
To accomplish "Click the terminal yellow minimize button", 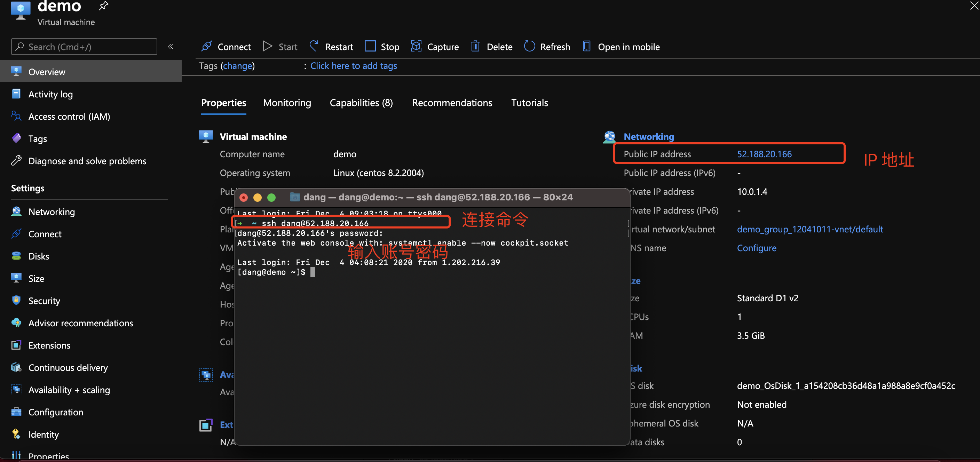I will click(x=258, y=197).
